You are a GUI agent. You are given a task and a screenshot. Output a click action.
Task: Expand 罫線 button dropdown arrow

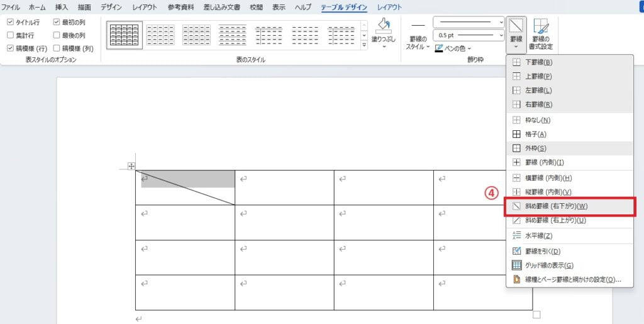516,47
